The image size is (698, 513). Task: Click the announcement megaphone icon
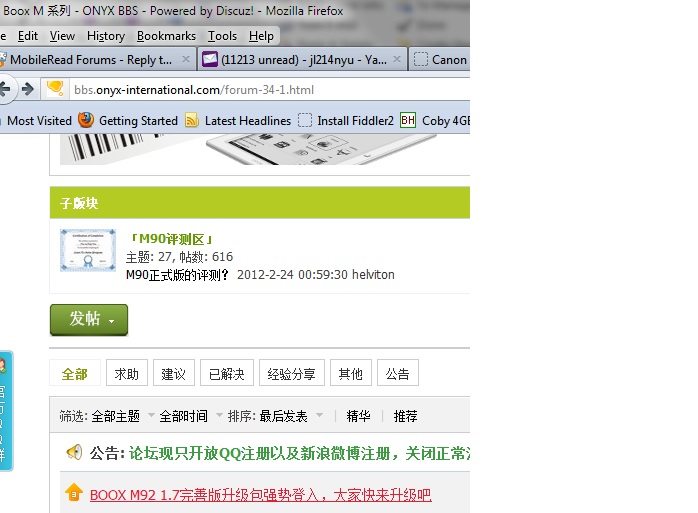[x=74, y=452]
